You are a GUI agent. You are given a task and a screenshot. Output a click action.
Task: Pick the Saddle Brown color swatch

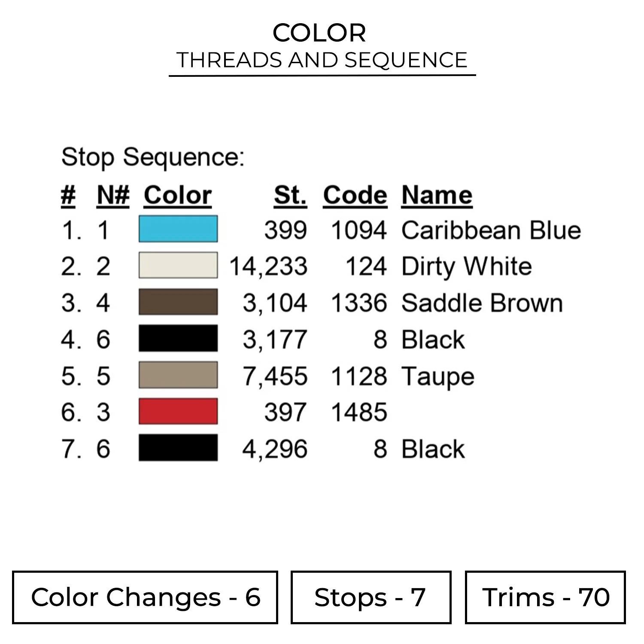pos(178,302)
